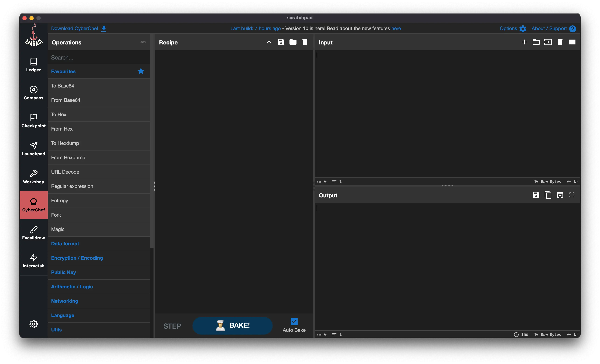The image size is (600, 364).
Task: Save the recipe with disk icon
Action: 281,42
